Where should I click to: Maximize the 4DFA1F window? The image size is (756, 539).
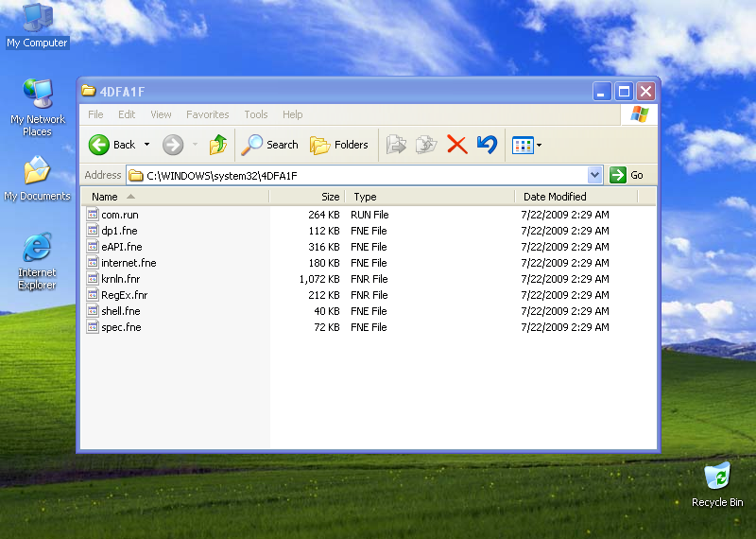pos(624,91)
